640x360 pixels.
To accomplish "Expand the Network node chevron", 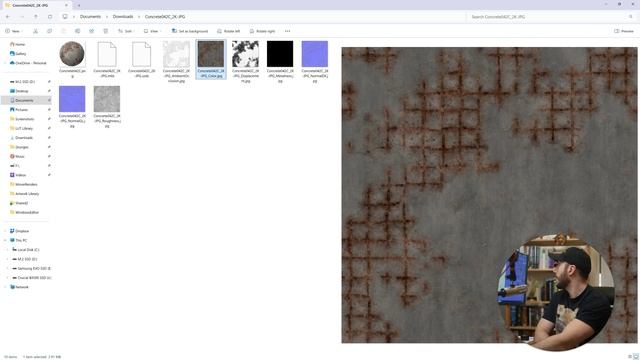I will coord(5,287).
